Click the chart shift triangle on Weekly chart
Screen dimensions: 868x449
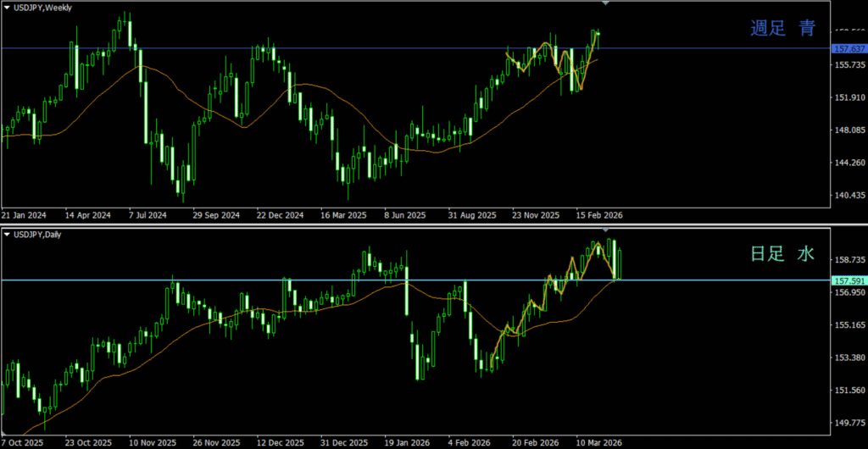[604, 4]
